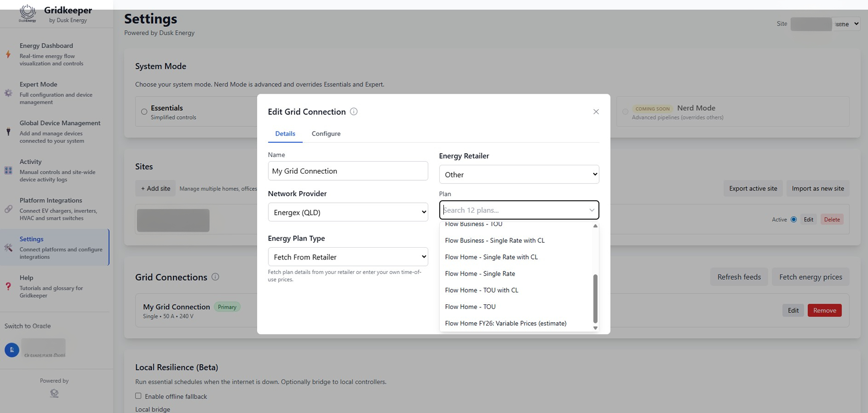
Task: Click the Energy Dashboard lightning bolt icon
Action: (x=8, y=54)
